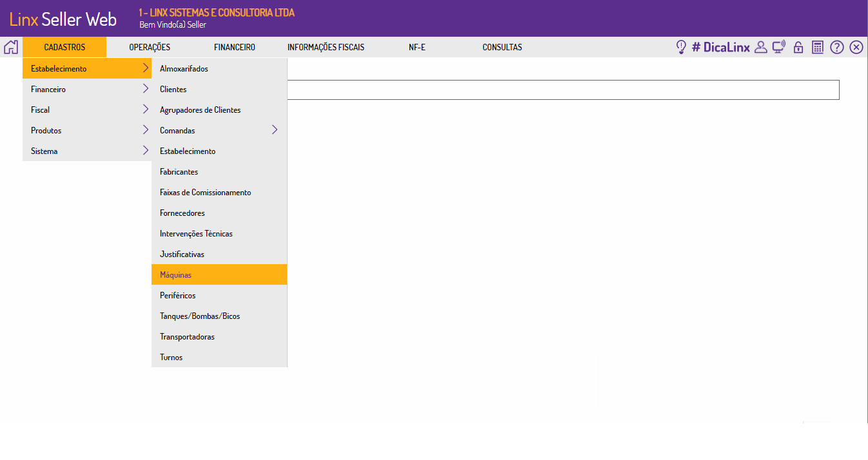
Task: Expand the Produtos submenu
Action: pyautogui.click(x=87, y=130)
